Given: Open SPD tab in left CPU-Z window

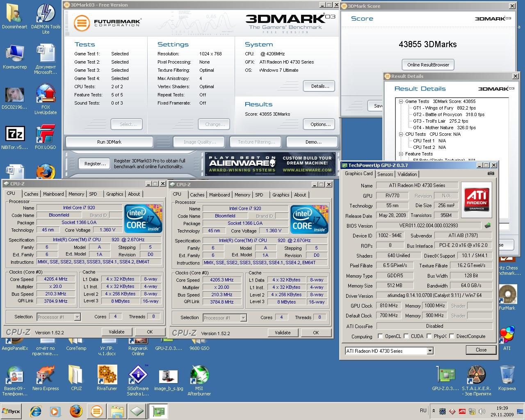Looking at the screenshot, I should click(x=93, y=194).
